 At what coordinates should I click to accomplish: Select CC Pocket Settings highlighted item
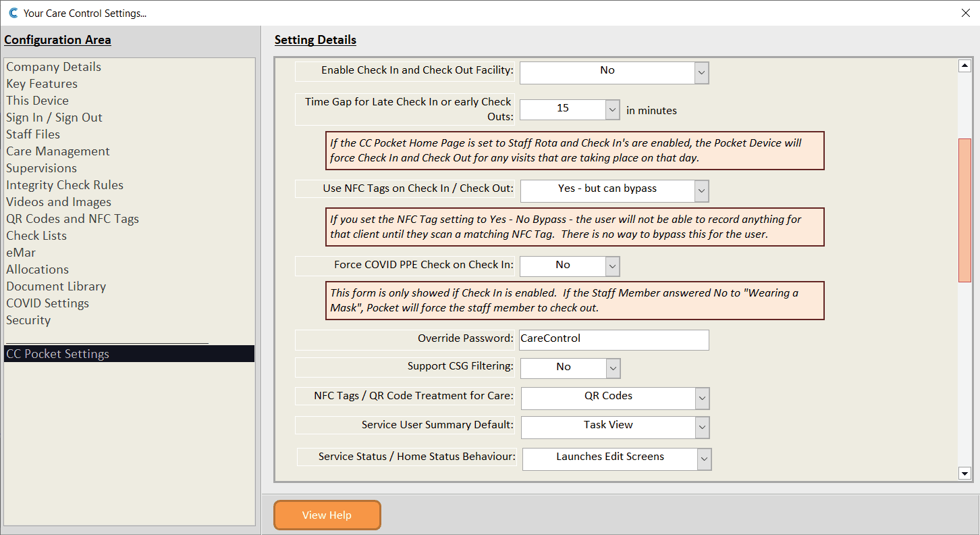[x=129, y=354]
